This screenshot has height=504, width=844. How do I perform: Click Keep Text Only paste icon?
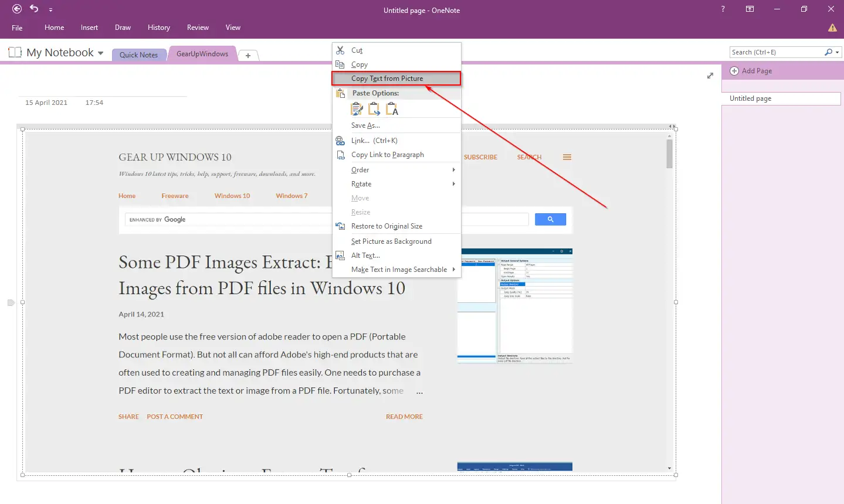coord(392,109)
